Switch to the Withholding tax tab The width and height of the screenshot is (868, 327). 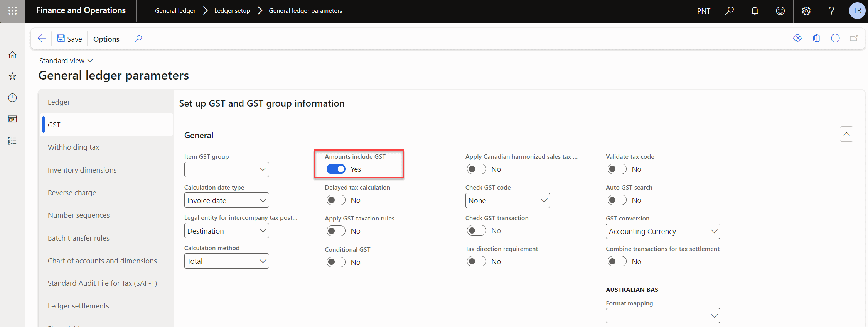point(106,147)
